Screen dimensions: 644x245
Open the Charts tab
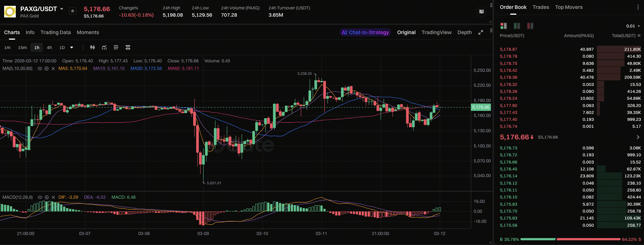click(12, 32)
